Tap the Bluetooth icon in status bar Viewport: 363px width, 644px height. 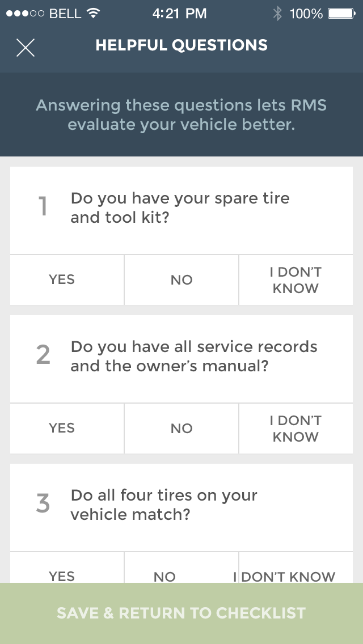click(277, 14)
